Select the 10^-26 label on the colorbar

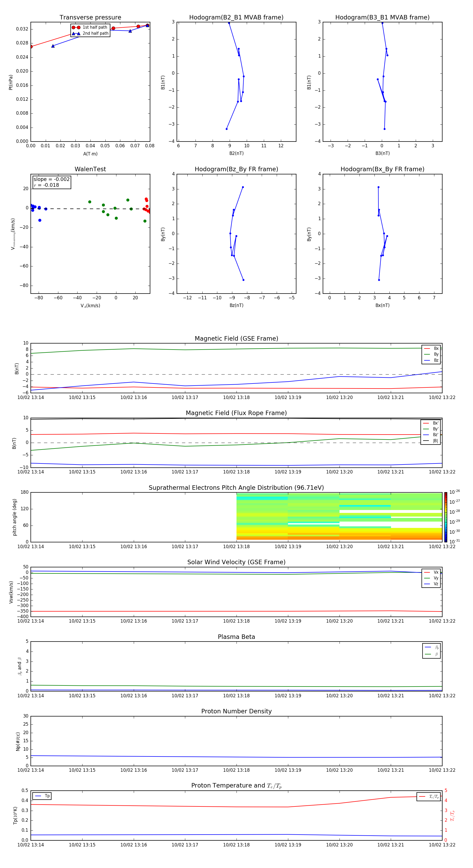tap(455, 492)
